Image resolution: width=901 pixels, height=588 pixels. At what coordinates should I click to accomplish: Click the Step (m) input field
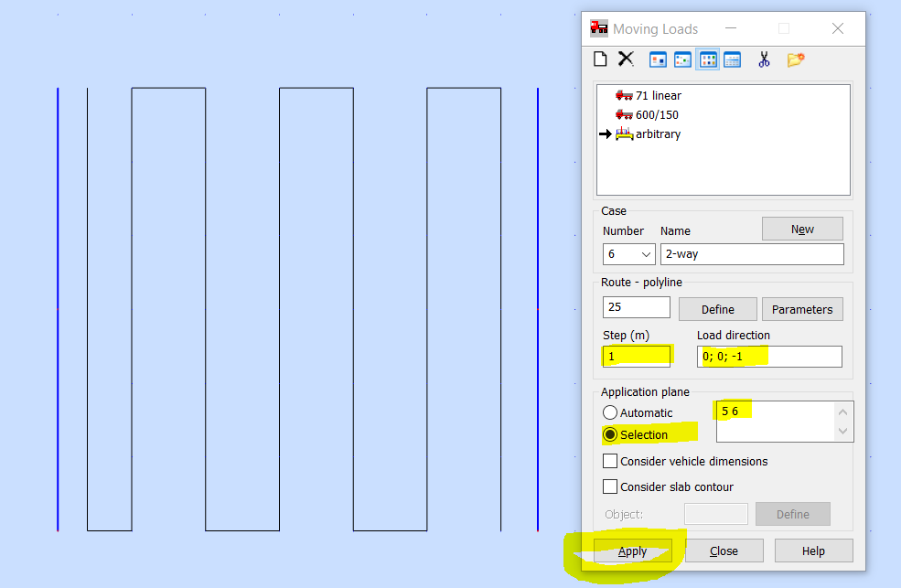click(x=636, y=356)
